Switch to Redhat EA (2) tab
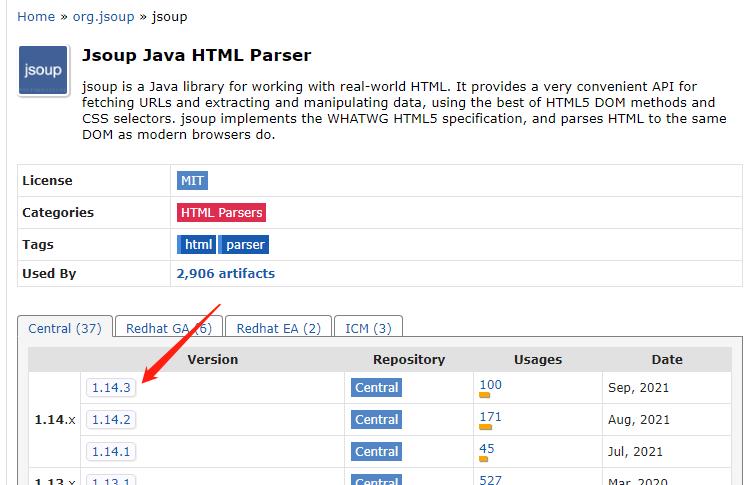The height and width of the screenshot is (485, 745). pyautogui.click(x=278, y=328)
